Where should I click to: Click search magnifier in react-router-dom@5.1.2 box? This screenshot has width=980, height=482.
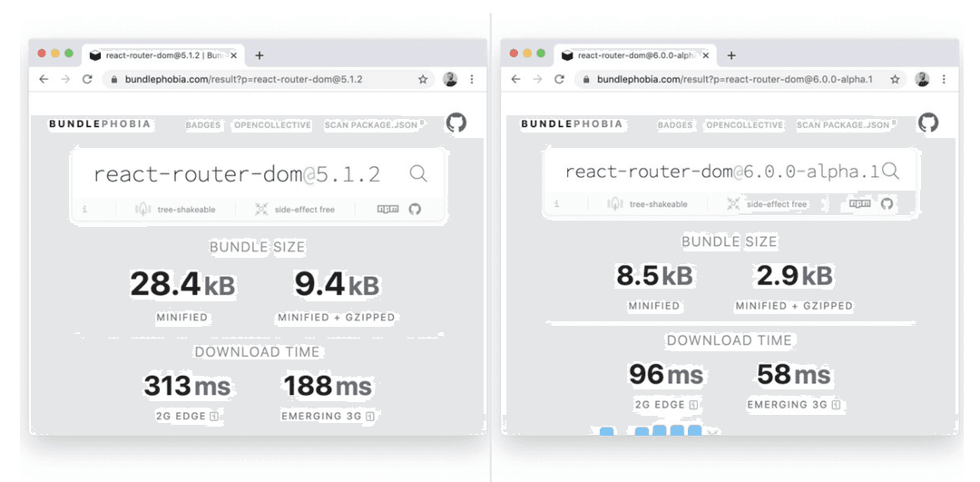418,173
